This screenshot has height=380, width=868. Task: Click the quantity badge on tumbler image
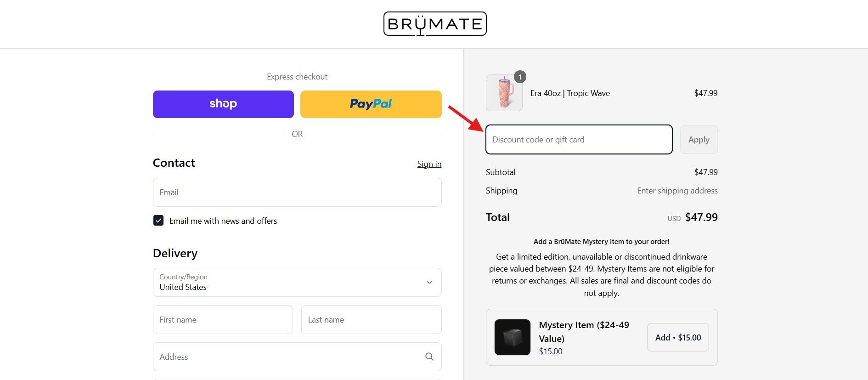tap(520, 77)
